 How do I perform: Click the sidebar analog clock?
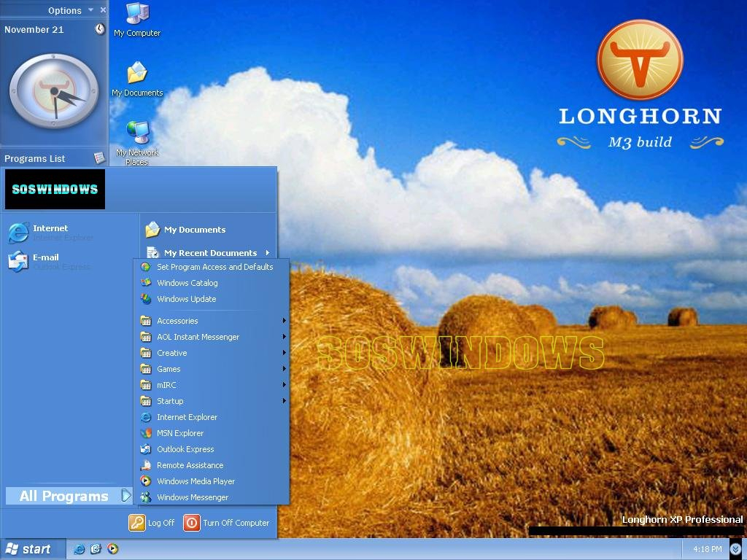coord(54,90)
